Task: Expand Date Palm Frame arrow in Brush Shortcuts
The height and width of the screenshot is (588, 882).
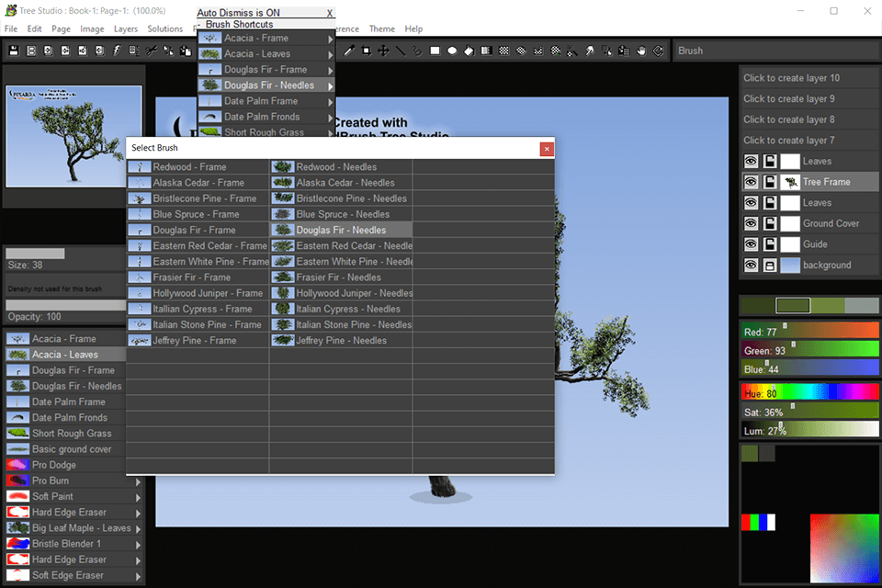Action: point(330,102)
